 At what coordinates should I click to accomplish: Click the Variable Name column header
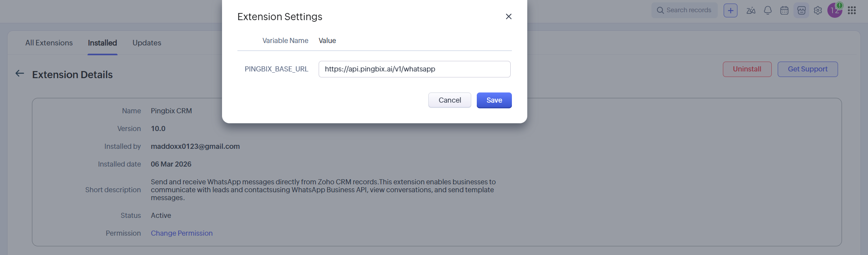pyautogui.click(x=286, y=41)
